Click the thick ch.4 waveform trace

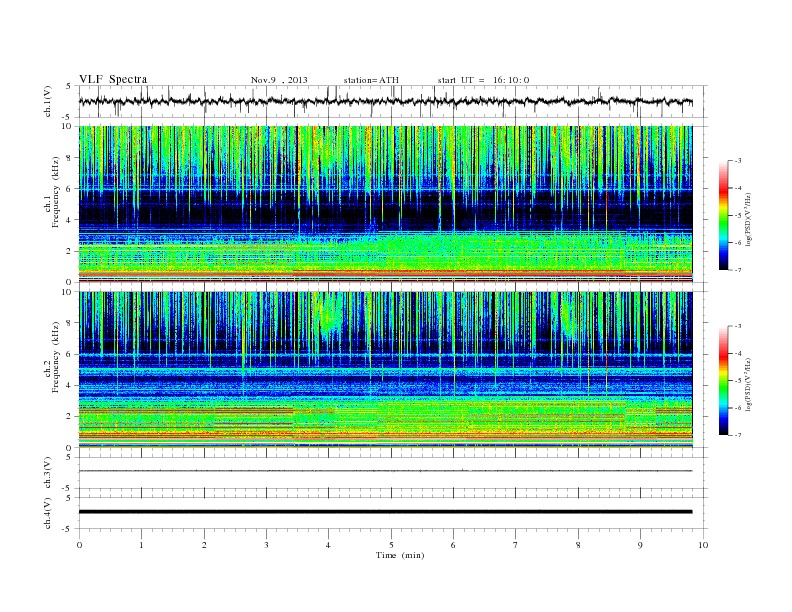click(x=385, y=512)
